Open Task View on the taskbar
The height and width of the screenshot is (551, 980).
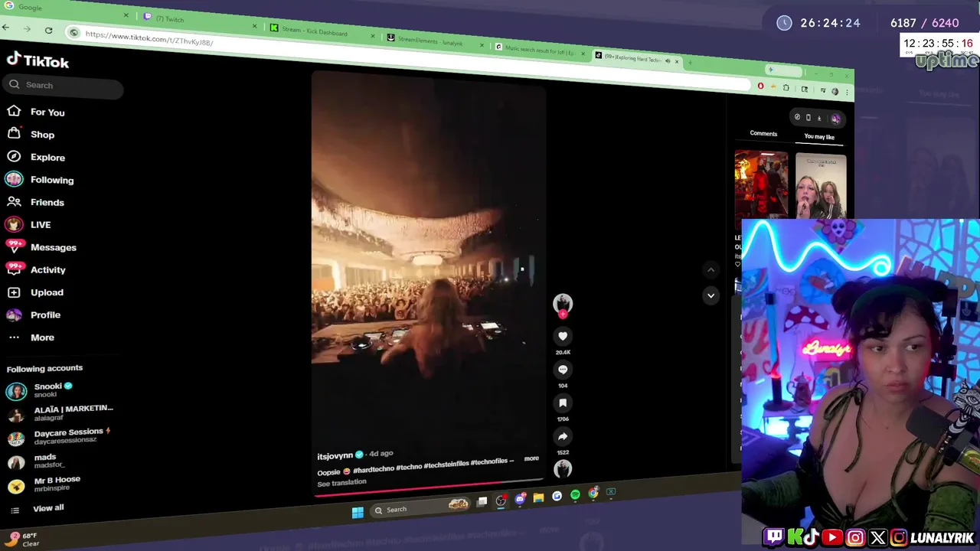[482, 502]
